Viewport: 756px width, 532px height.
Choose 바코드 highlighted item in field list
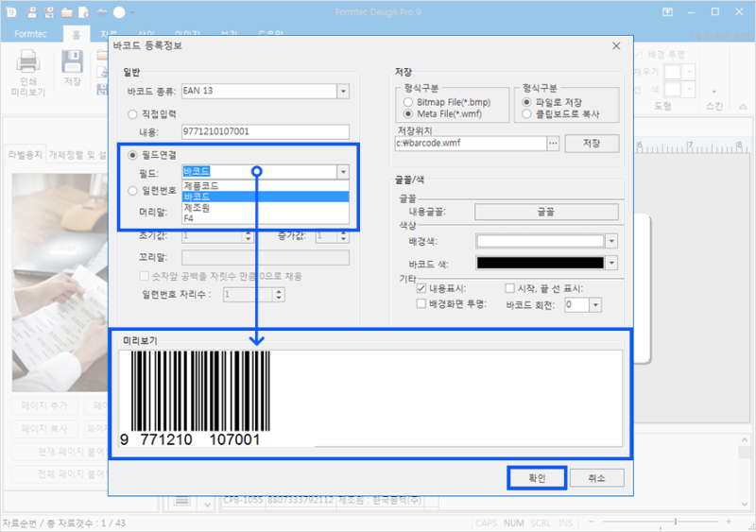[x=266, y=197]
